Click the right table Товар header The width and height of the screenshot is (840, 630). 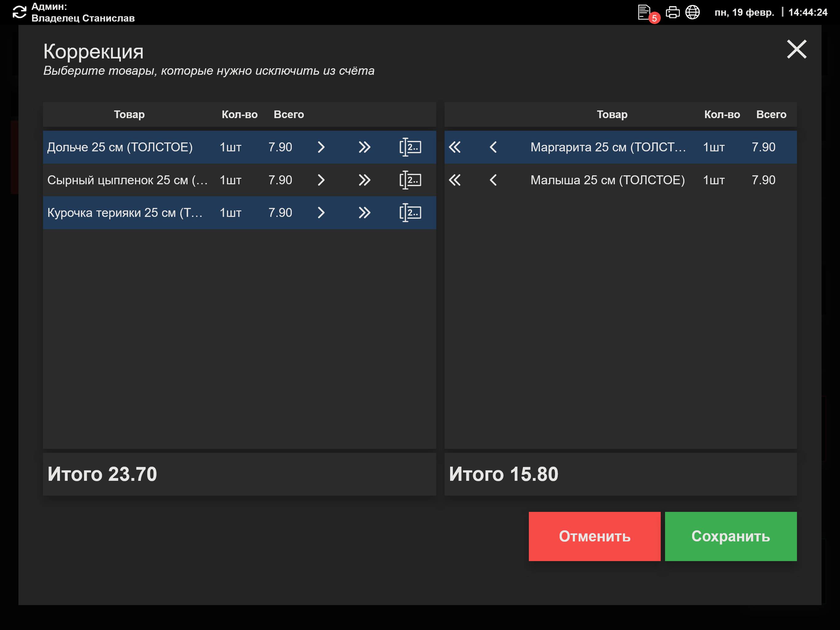pyautogui.click(x=612, y=114)
